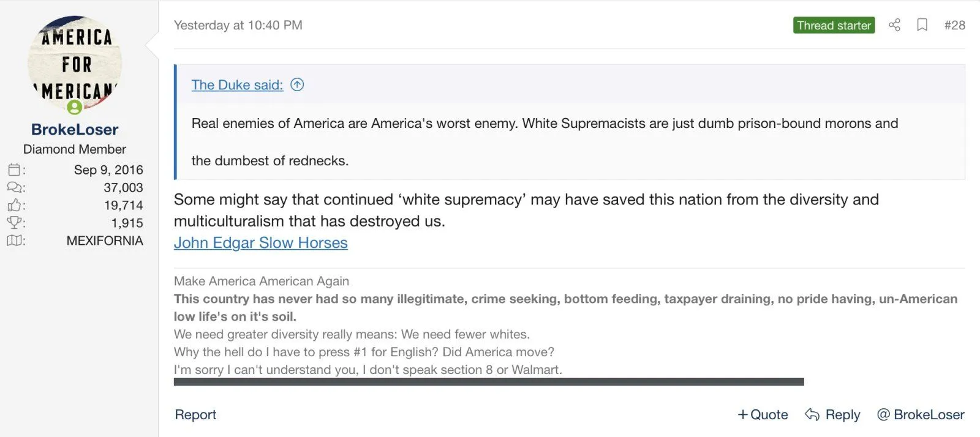This screenshot has height=437, width=980.
Task: Click the "The Duke said:" quote link
Action: click(x=237, y=84)
